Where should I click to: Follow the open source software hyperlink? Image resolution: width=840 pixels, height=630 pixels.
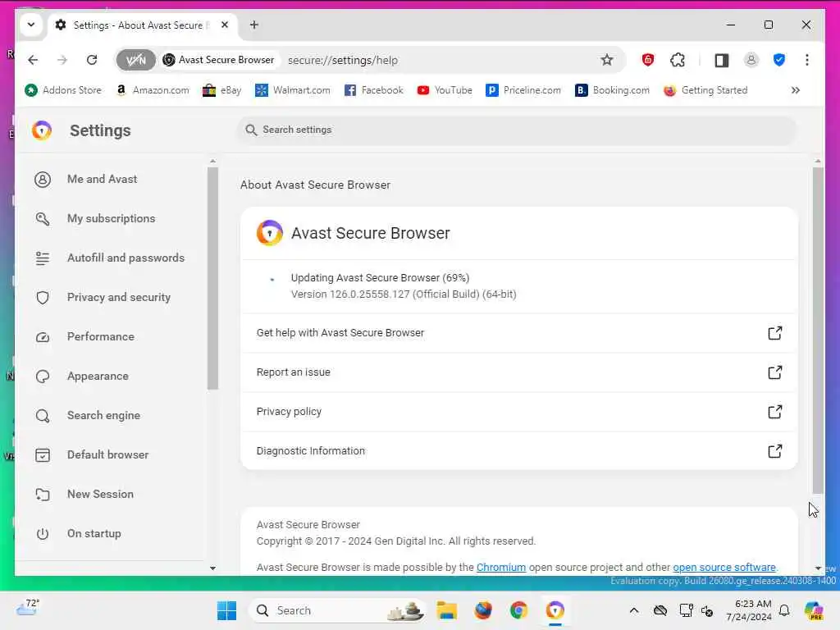[x=724, y=568]
